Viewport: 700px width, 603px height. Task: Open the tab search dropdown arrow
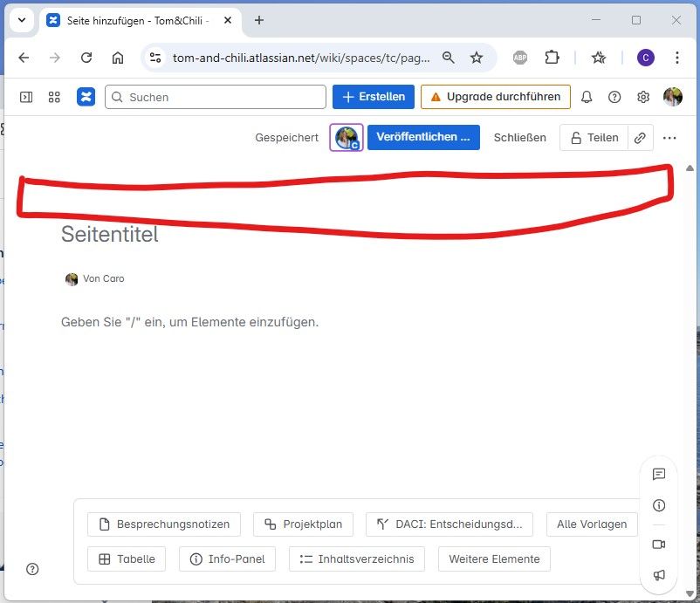coord(22,20)
